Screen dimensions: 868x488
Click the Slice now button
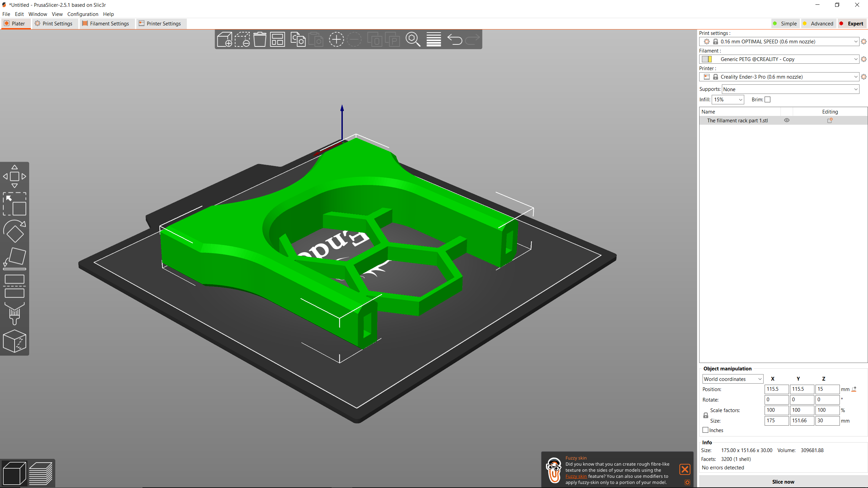[x=783, y=482]
